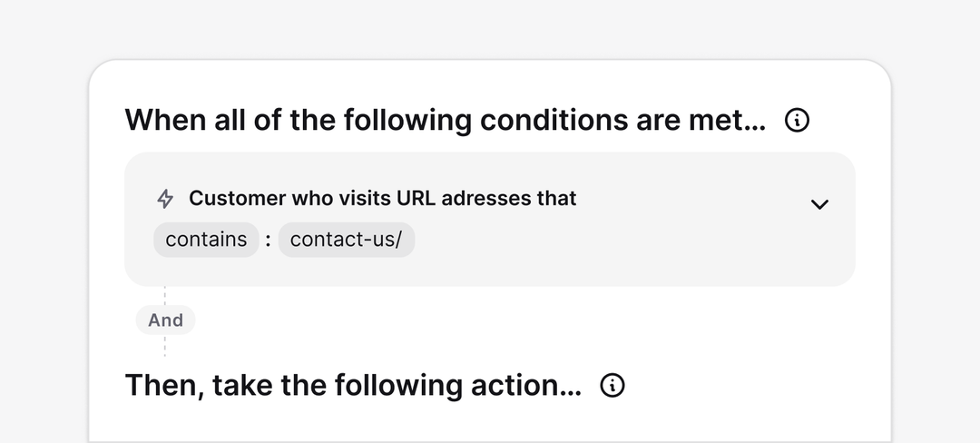
Task: Select the "Customer who visits URL adresses that" title
Action: pos(382,198)
